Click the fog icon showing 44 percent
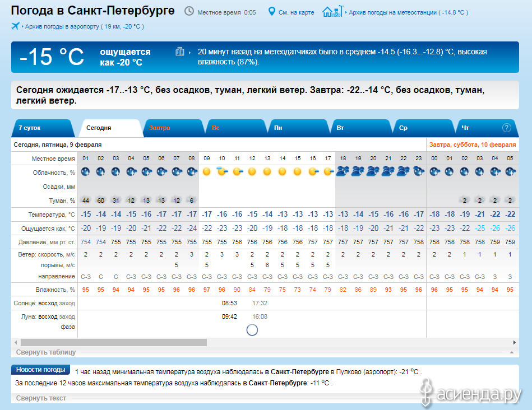Screen dimensions: 532x410 [x=86, y=200]
